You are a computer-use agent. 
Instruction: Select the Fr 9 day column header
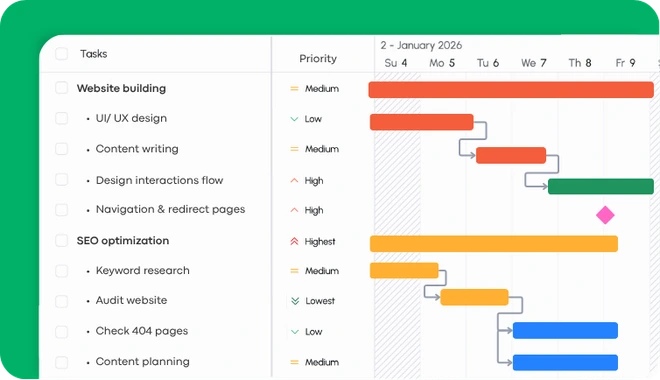[x=625, y=63]
